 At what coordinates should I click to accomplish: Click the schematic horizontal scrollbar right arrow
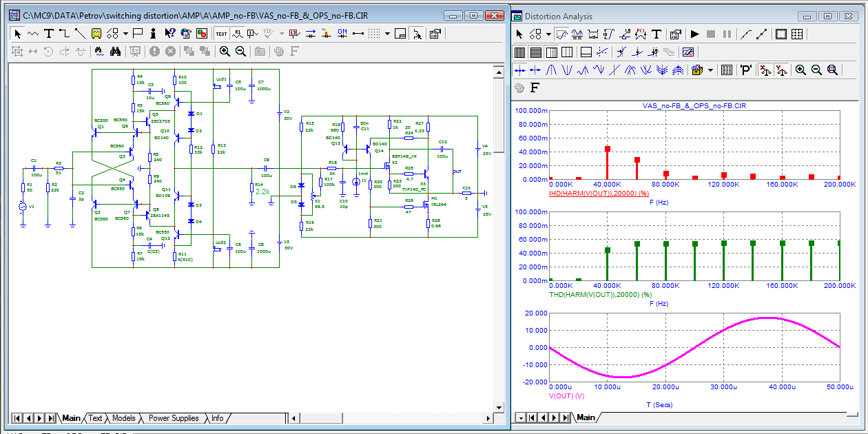pos(488,418)
